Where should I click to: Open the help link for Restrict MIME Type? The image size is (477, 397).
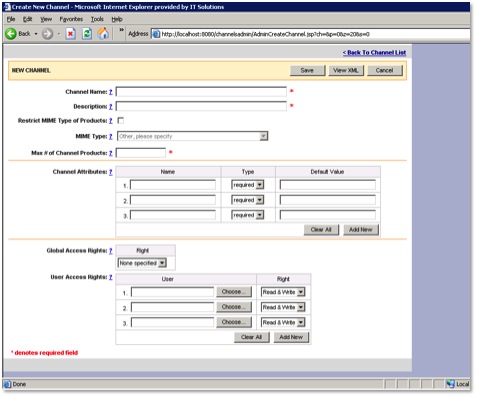111,121
